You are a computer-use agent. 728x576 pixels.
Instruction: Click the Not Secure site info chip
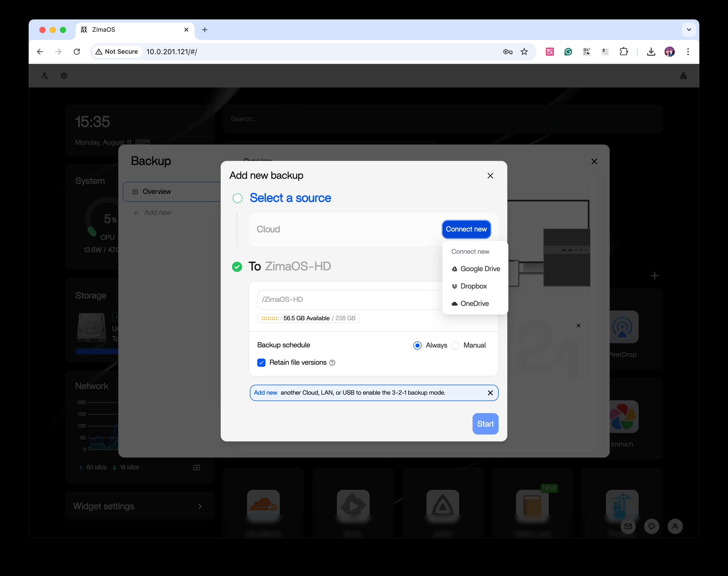coord(117,52)
